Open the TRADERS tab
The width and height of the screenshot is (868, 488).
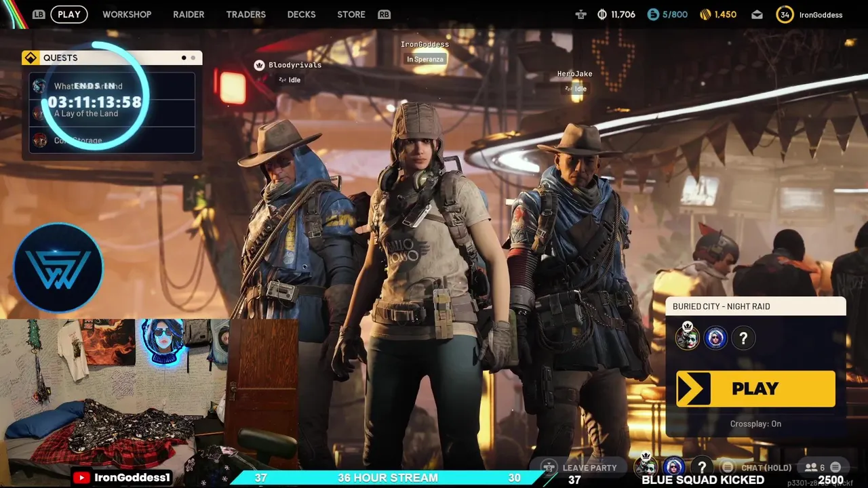click(x=245, y=14)
